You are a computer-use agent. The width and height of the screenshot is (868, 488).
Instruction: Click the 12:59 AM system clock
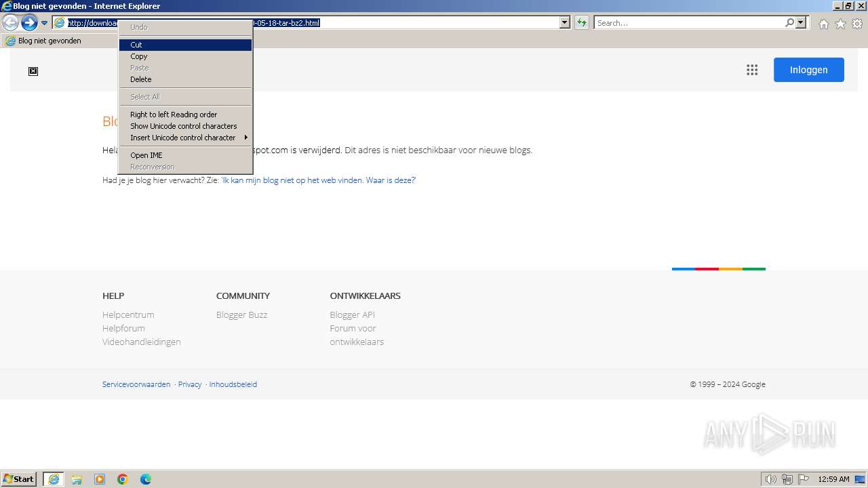coord(833,479)
